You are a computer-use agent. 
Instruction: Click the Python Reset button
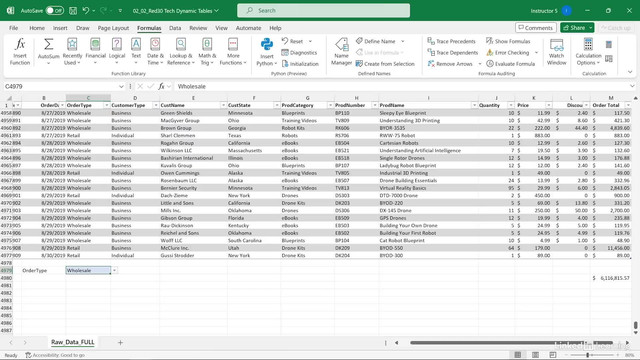point(292,41)
